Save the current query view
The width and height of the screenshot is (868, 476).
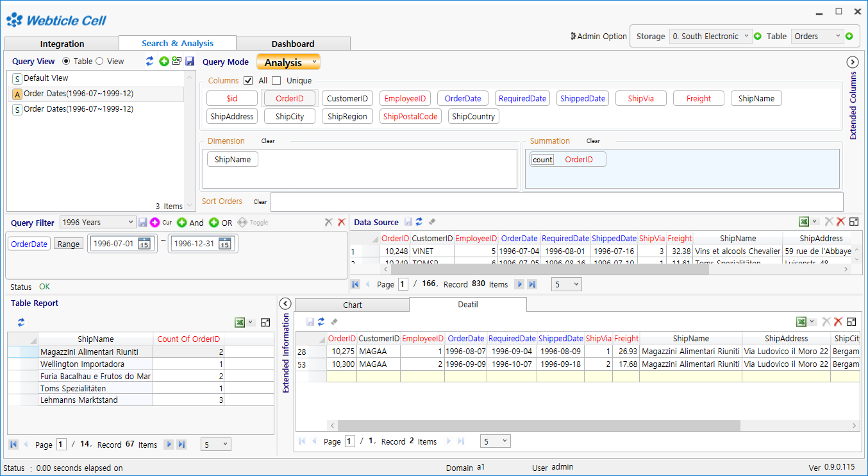click(189, 60)
